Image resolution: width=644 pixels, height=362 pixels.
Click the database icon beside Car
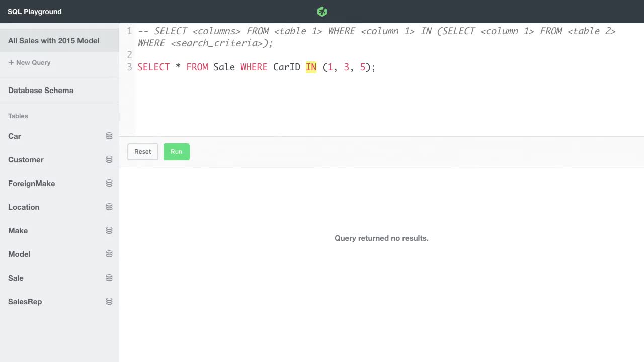pos(109,136)
